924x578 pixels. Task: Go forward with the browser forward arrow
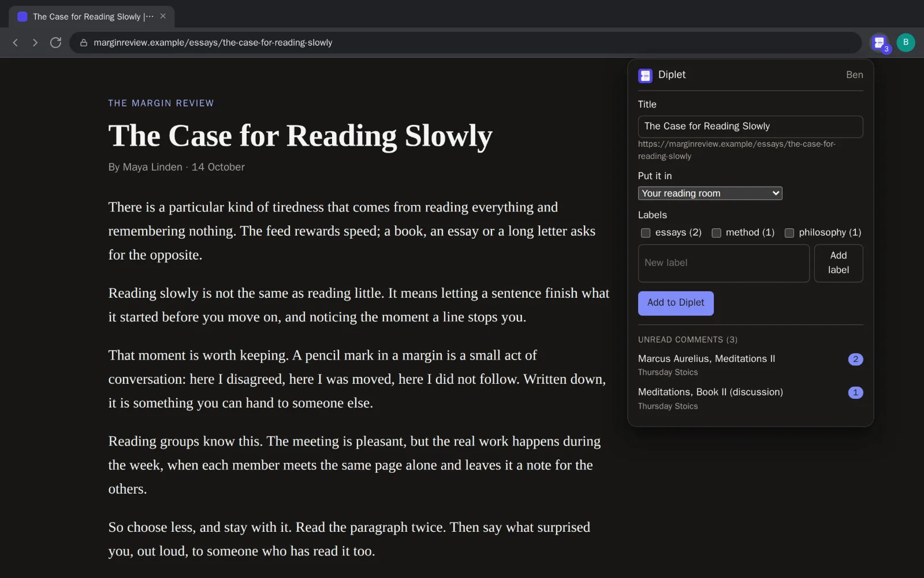35,43
